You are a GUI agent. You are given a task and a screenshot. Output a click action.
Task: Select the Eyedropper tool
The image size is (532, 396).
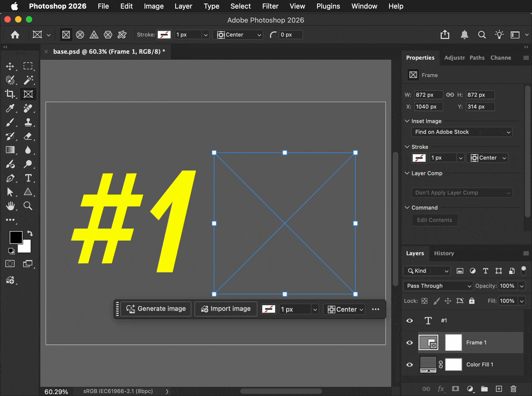[x=10, y=108]
